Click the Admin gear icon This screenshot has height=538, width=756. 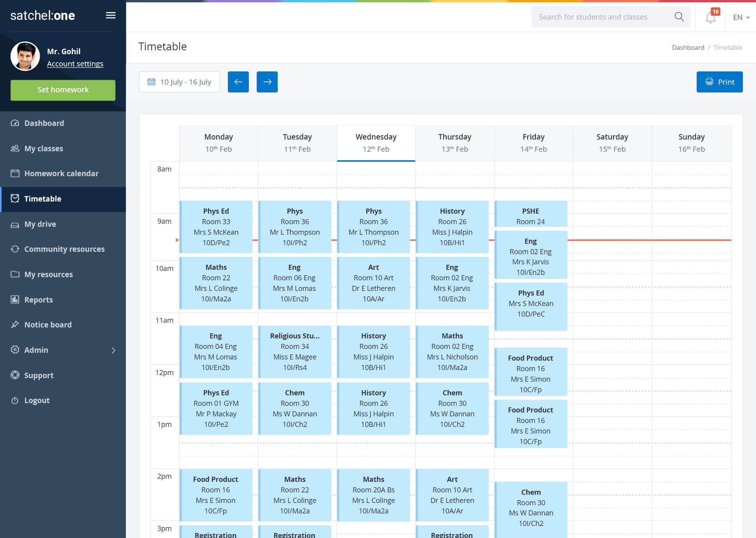coord(15,350)
